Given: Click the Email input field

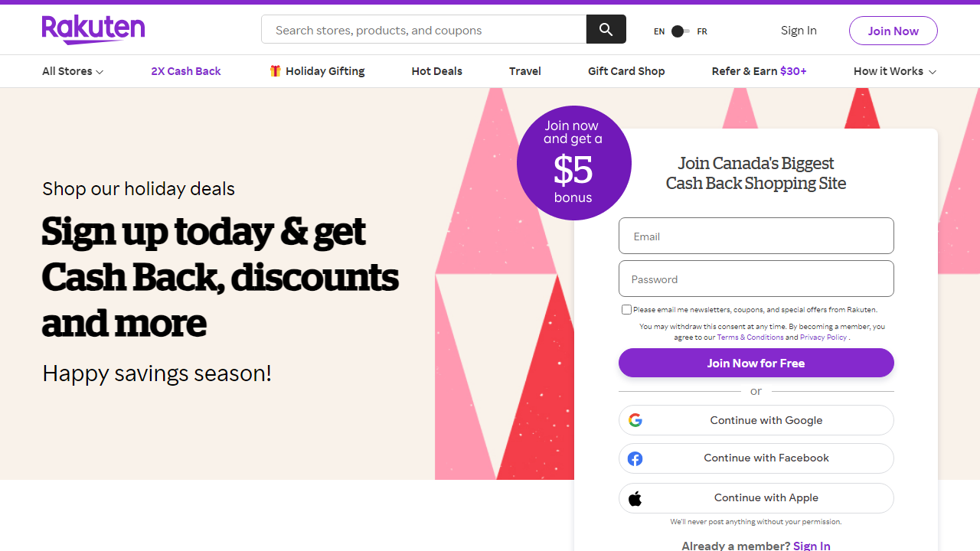Looking at the screenshot, I should (756, 236).
